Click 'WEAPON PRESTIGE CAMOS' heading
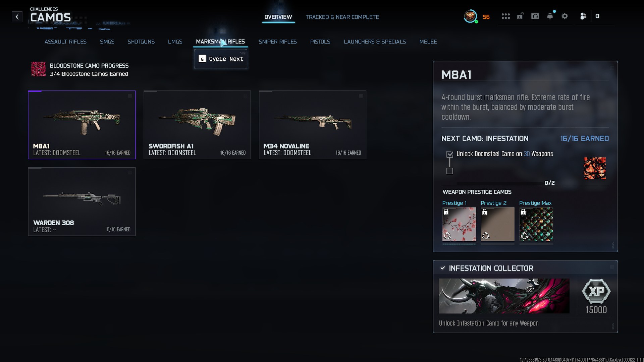This screenshot has width=644, height=362. click(x=477, y=192)
